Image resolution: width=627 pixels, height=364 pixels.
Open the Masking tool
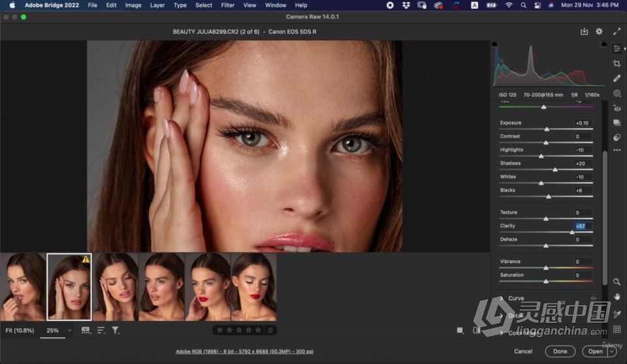[617, 93]
